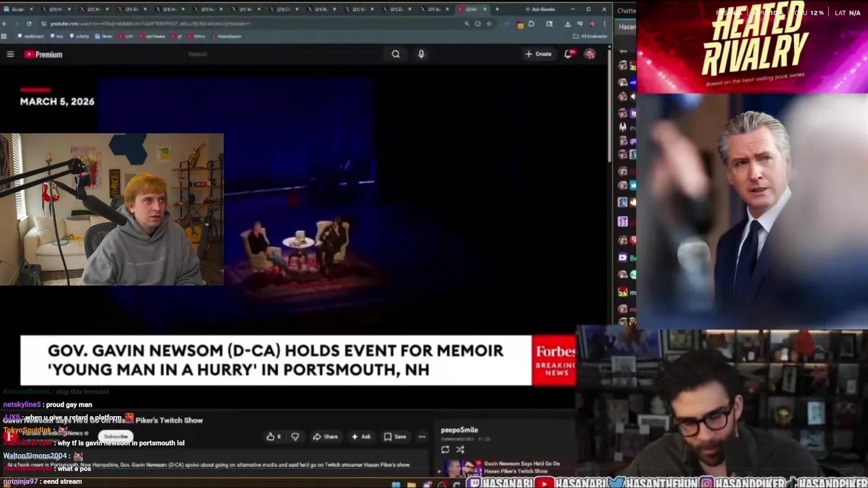Open the dashboard bookmark
The width and height of the screenshot is (868, 488).
32,37
